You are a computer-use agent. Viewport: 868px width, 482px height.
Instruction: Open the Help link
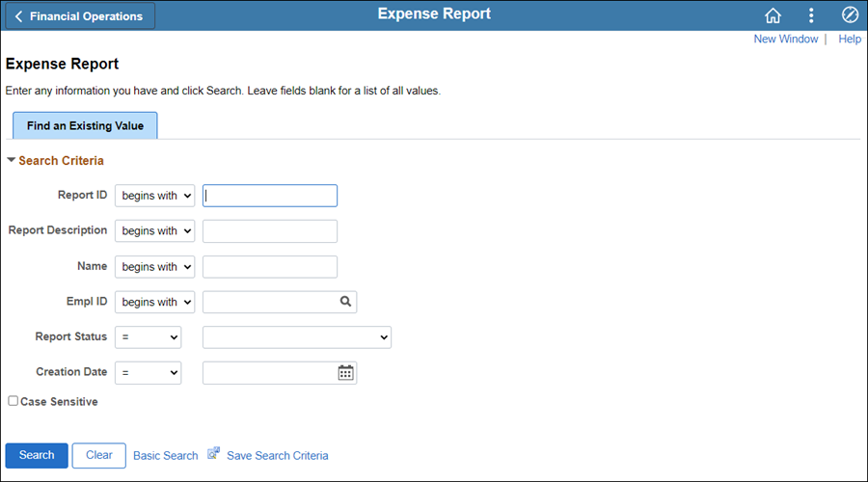(850, 39)
